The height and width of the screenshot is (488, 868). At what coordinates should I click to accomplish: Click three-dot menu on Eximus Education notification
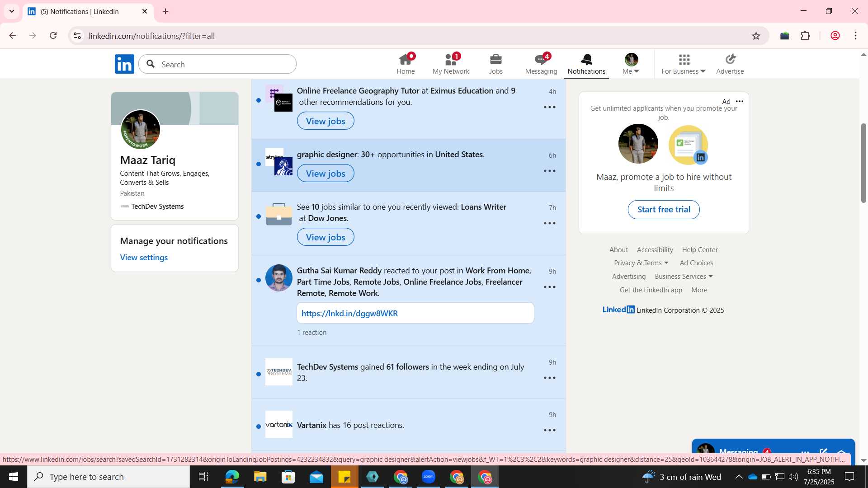pos(550,107)
